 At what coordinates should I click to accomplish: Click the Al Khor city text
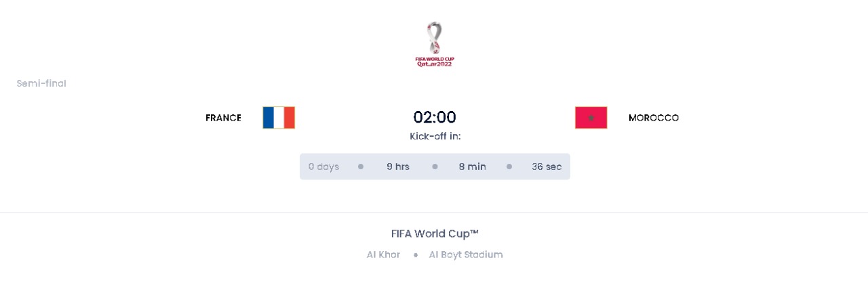(383, 255)
